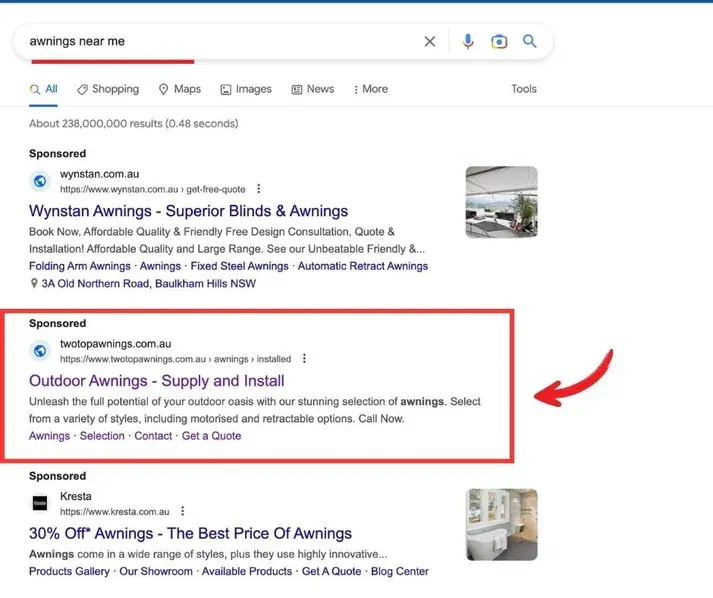The width and height of the screenshot is (713, 598).
Task: Click the Wynstan ad patio thumbnail image
Action: coord(501,202)
